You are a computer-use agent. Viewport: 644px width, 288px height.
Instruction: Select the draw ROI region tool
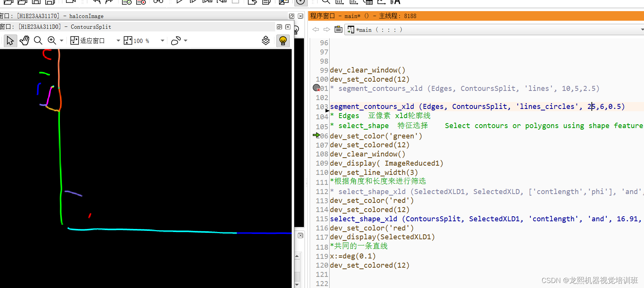[176, 41]
